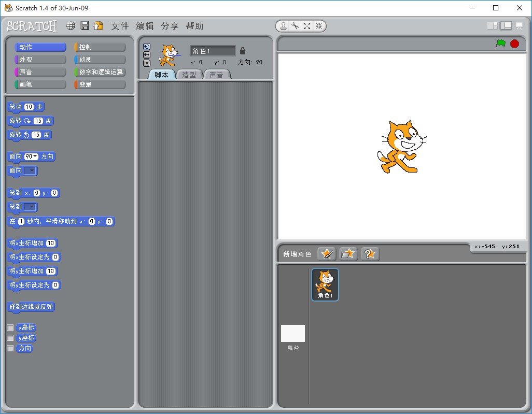Select the grow sprite tool
This screenshot has width=532, height=414.
point(306,26)
